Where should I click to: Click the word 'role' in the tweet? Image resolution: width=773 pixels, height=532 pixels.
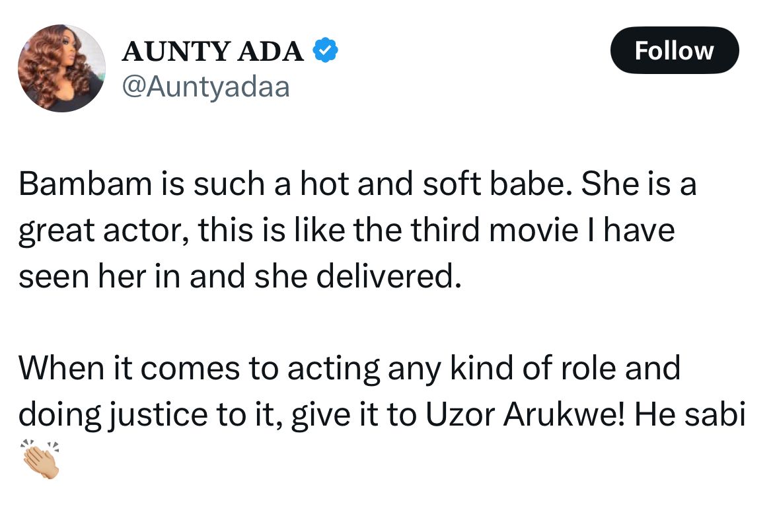point(589,368)
